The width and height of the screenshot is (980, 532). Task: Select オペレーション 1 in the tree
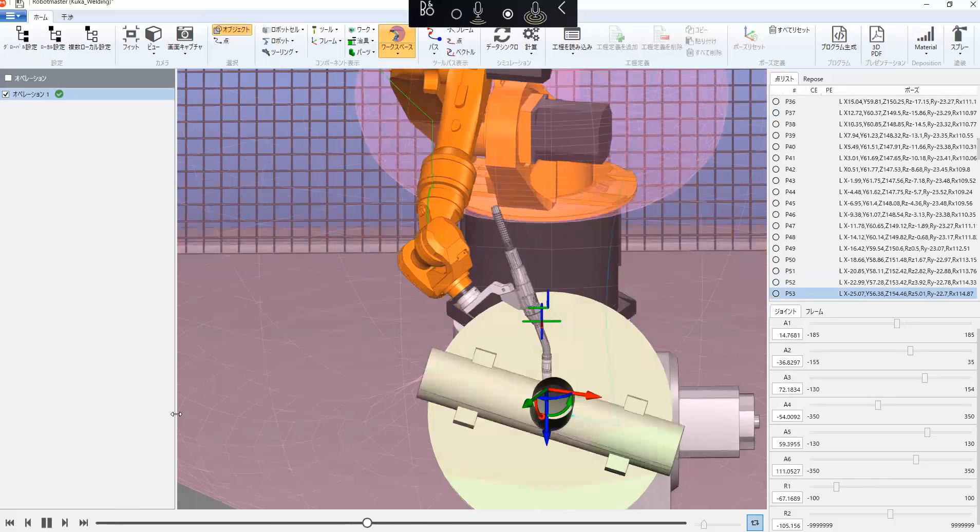point(31,94)
